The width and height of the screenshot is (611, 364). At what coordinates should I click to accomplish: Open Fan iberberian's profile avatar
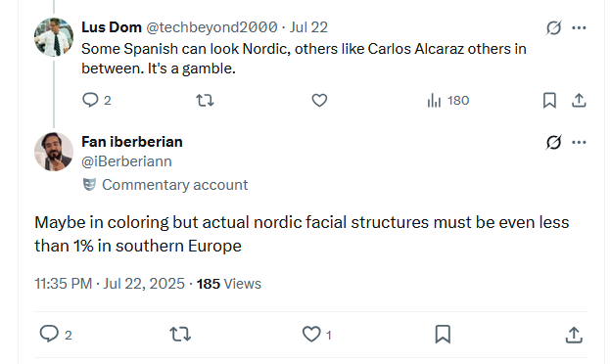pos(54,152)
